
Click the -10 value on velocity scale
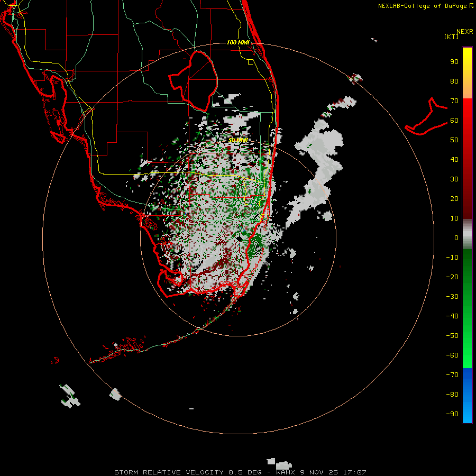pos(452,258)
